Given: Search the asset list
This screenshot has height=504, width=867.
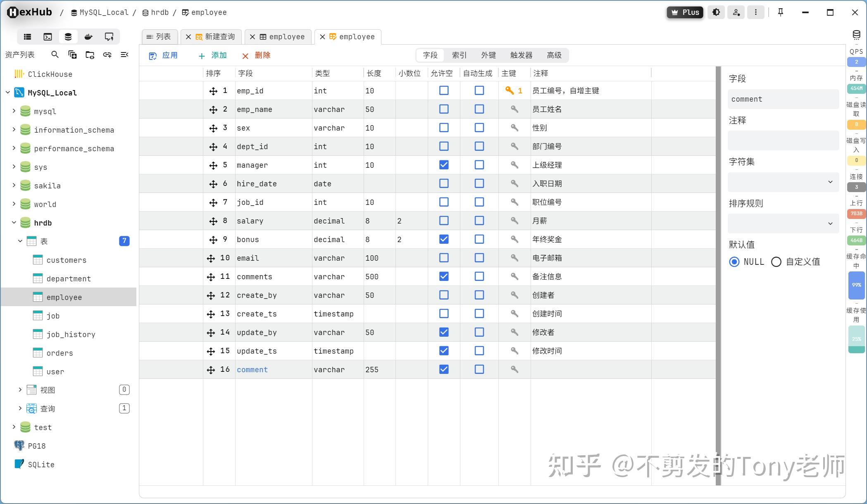Looking at the screenshot, I should (55, 55).
